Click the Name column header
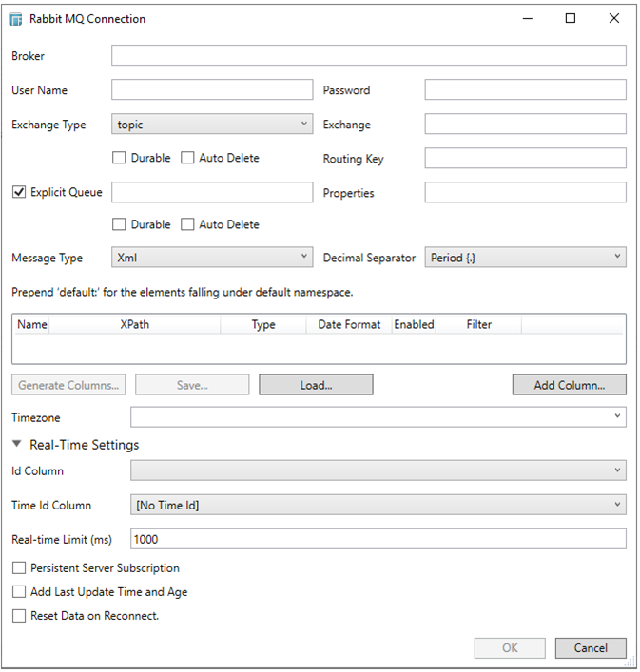 (32, 324)
